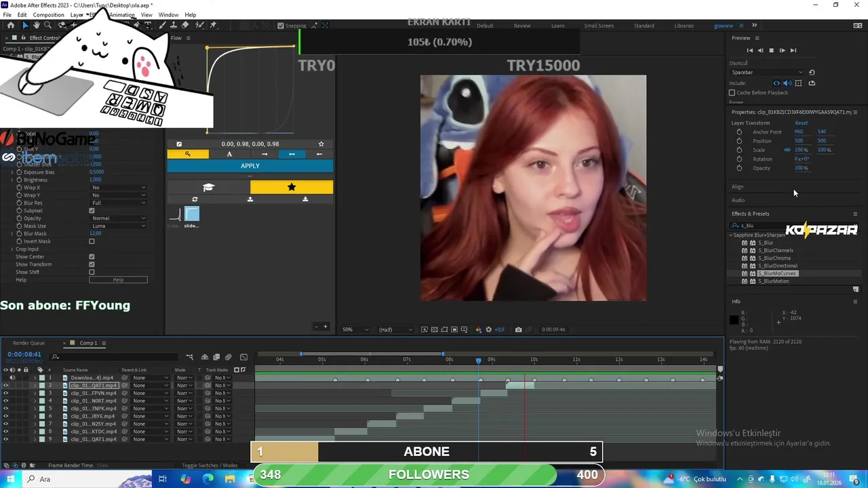Select the slide curve preset thumbnail
Viewport: 868px width, 488px height.
(192, 215)
